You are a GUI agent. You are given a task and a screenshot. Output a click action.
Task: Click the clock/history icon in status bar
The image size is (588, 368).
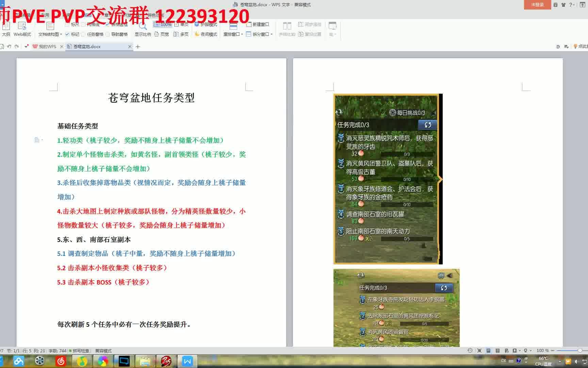click(470, 351)
